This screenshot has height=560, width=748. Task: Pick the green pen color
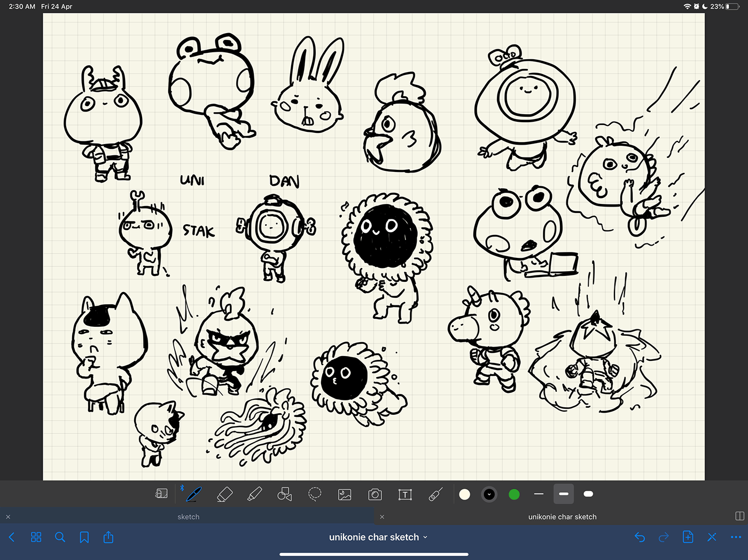tap(514, 494)
